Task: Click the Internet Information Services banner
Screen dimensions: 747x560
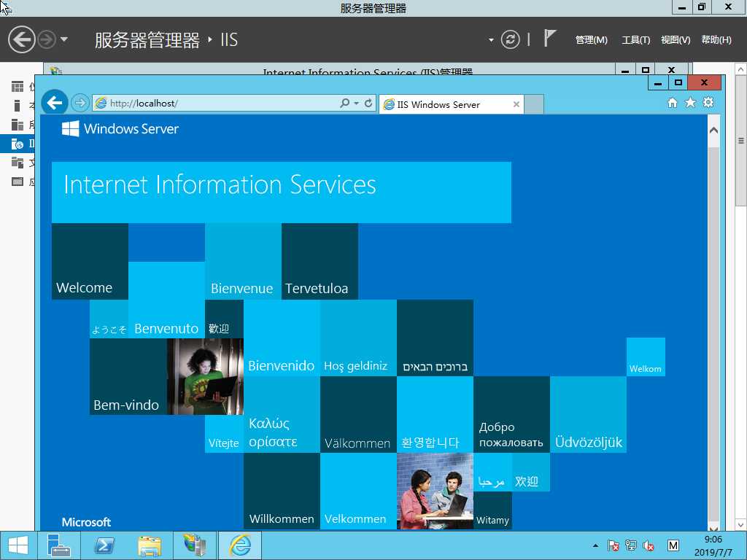Action: (x=281, y=192)
